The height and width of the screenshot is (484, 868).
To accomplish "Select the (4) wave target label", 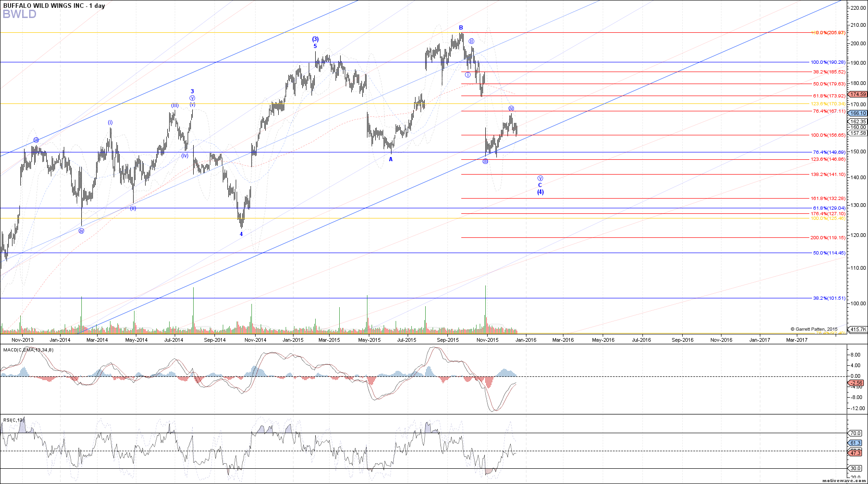I will [540, 192].
